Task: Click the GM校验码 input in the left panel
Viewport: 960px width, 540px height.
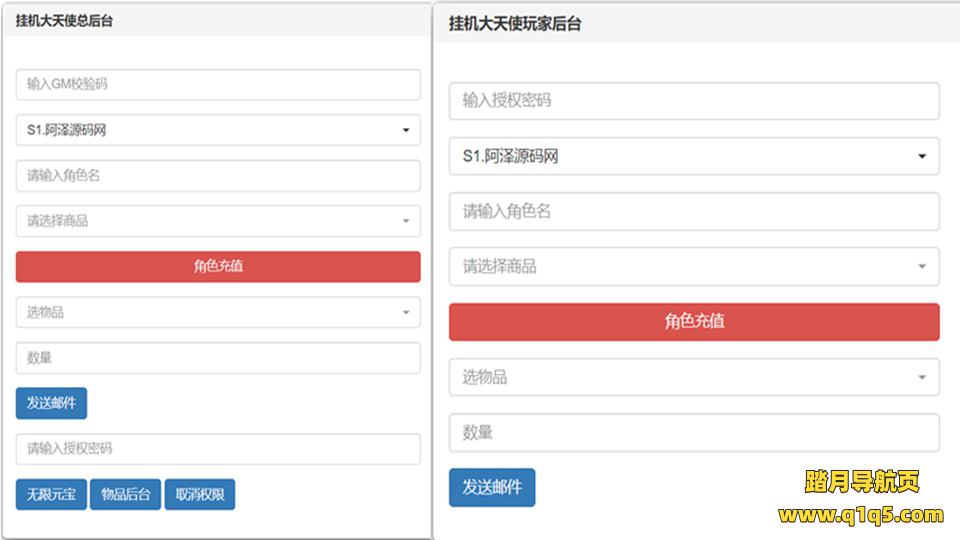Action: pyautogui.click(x=218, y=85)
